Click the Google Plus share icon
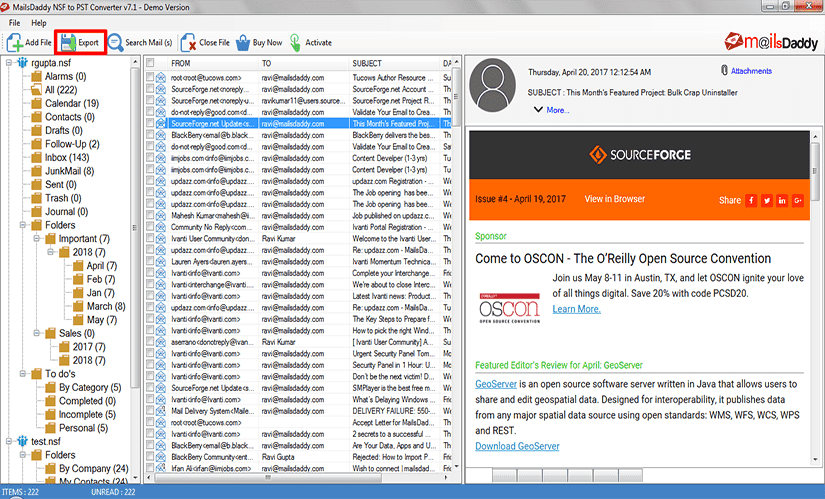 tap(798, 200)
